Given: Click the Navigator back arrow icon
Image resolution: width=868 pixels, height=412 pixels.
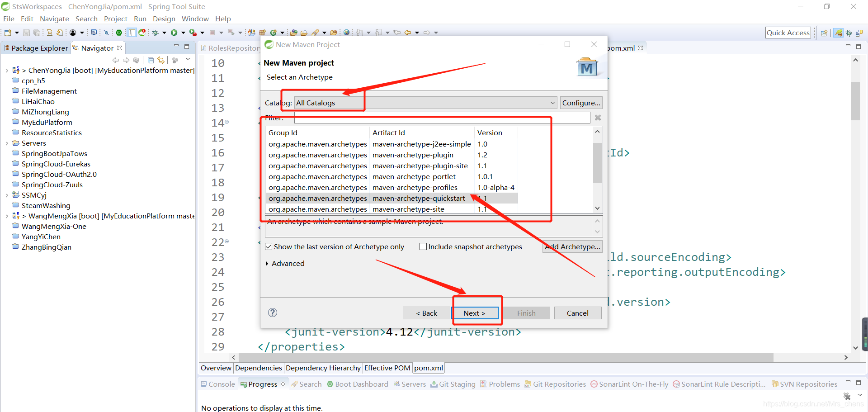Looking at the screenshot, I should (116, 60).
